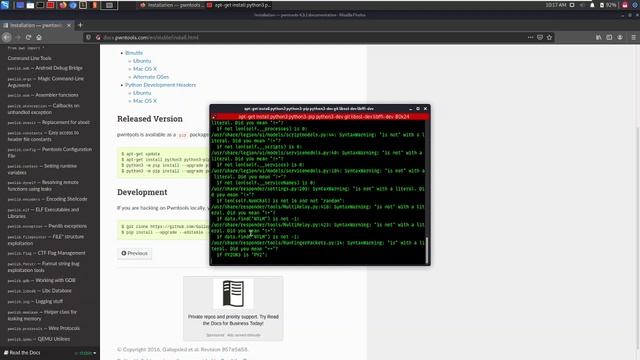The width and height of the screenshot is (640, 360).
Task: Click the volume icon in system tray
Action: click(x=582, y=5)
